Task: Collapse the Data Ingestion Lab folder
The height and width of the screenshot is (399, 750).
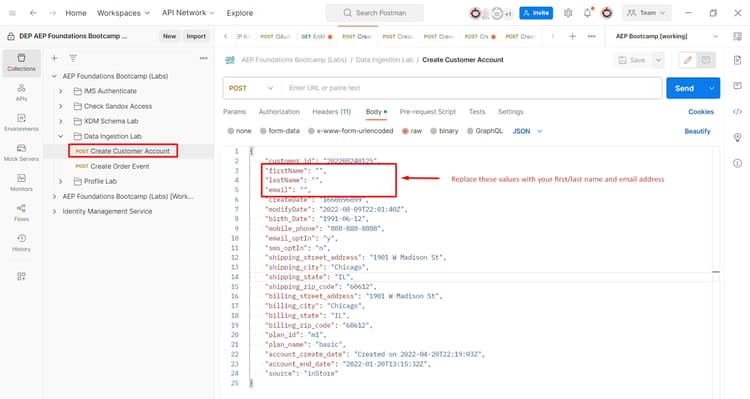Action: [61, 136]
